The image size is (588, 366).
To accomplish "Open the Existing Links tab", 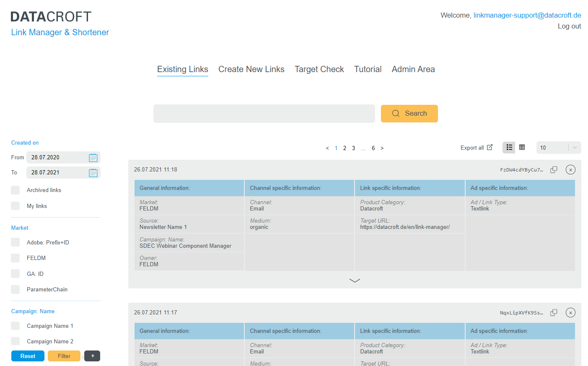I will [x=183, y=70].
